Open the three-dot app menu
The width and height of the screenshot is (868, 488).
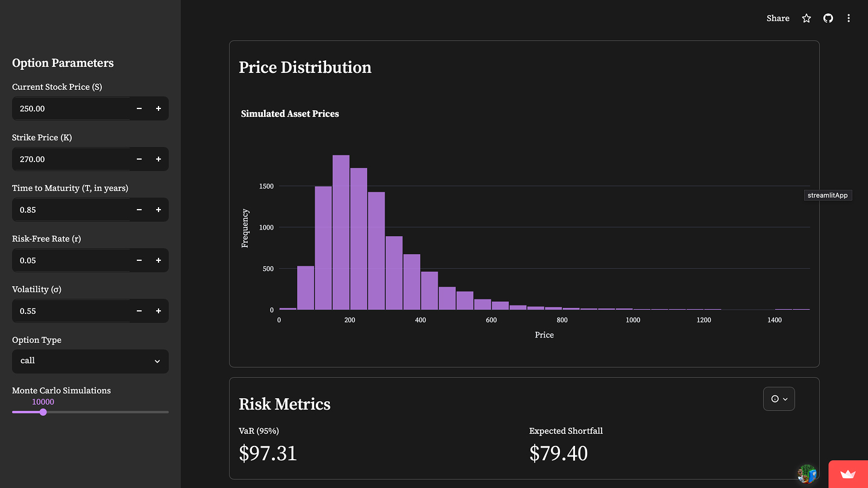[849, 18]
